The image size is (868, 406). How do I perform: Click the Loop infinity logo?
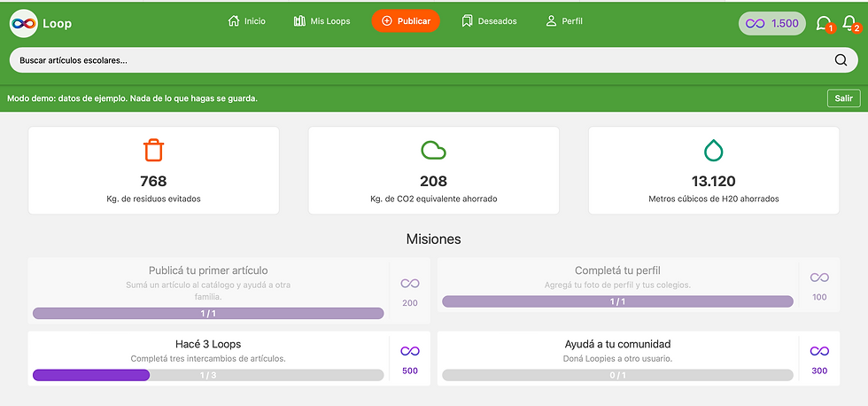tap(24, 24)
